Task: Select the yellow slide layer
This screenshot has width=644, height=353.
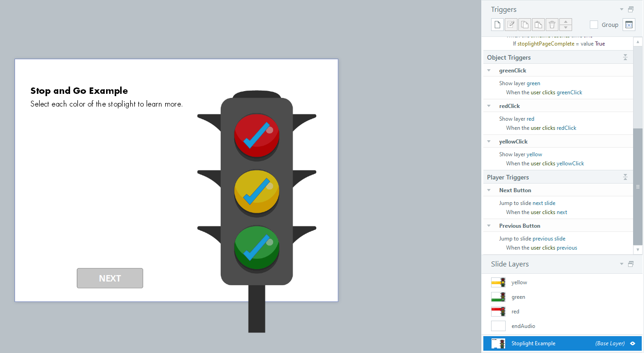Action: (x=519, y=282)
